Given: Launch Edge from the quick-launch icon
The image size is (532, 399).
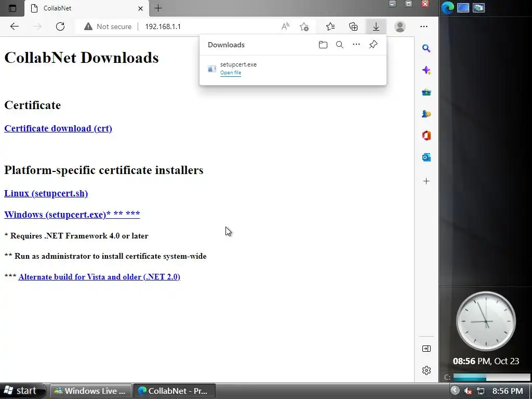Looking at the screenshot, I should pos(447,7).
